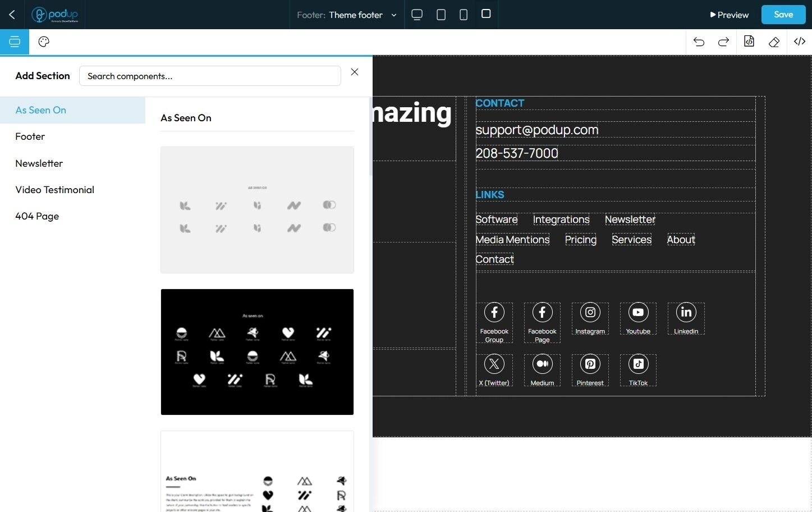Select the As Seen On category
Viewport: 812px width, 512px height.
point(73,110)
